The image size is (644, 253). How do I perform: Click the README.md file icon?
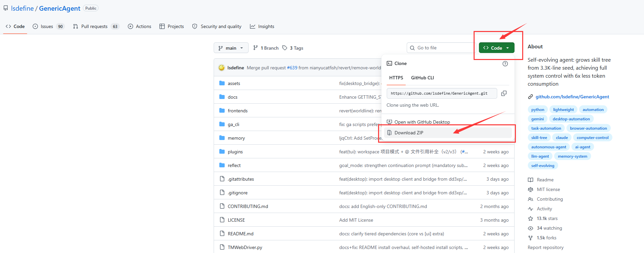[x=222, y=233]
